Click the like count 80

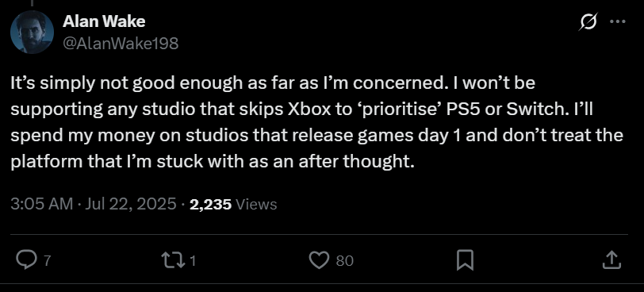click(344, 261)
